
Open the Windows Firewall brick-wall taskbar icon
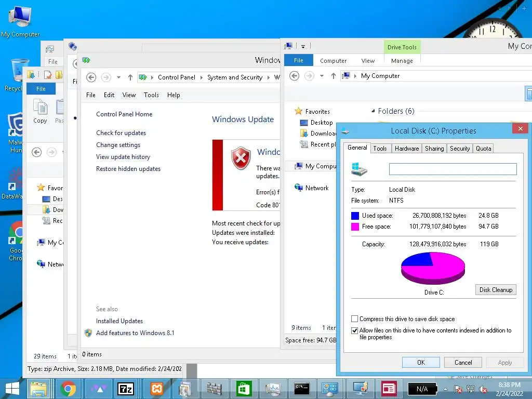[215, 389]
